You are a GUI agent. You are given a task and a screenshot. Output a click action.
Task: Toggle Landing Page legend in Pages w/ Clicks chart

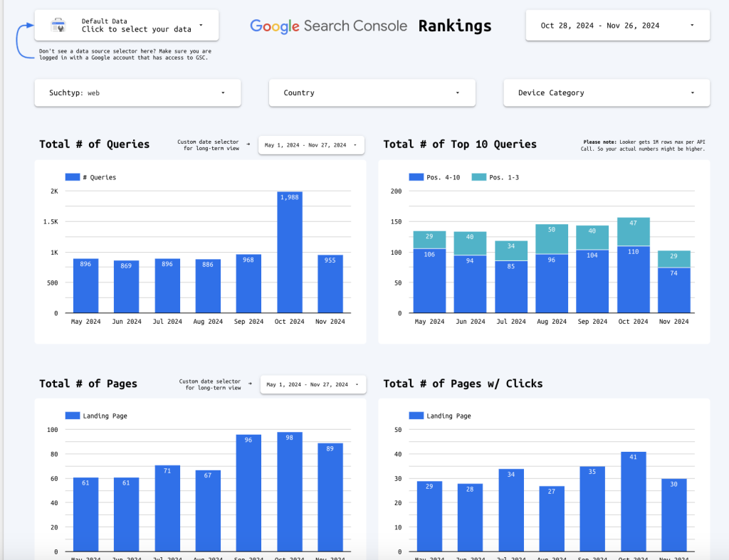point(440,416)
